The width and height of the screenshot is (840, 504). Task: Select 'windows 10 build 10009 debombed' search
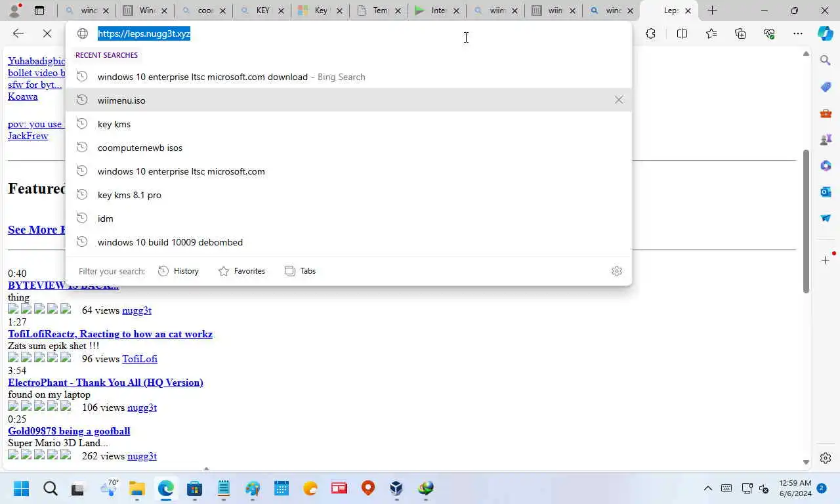point(348,242)
